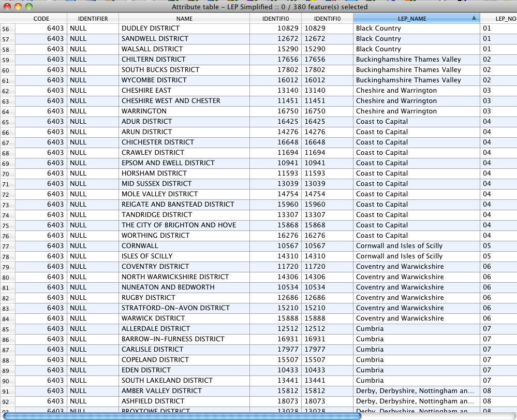The height and width of the screenshot is (420, 517).
Task: Sort by the NAME column header
Action: (184, 19)
